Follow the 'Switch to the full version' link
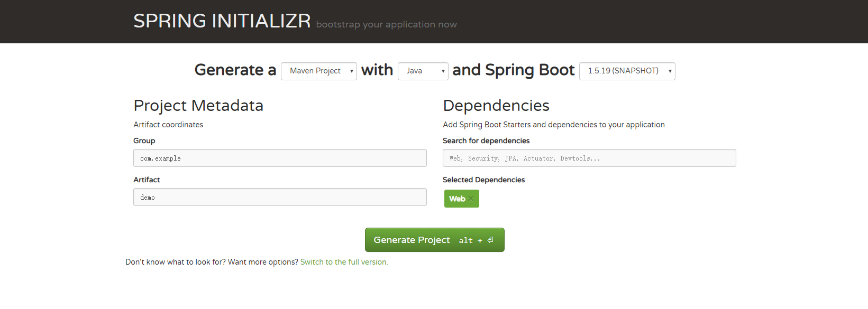The width and height of the screenshot is (868, 309). [x=344, y=262]
